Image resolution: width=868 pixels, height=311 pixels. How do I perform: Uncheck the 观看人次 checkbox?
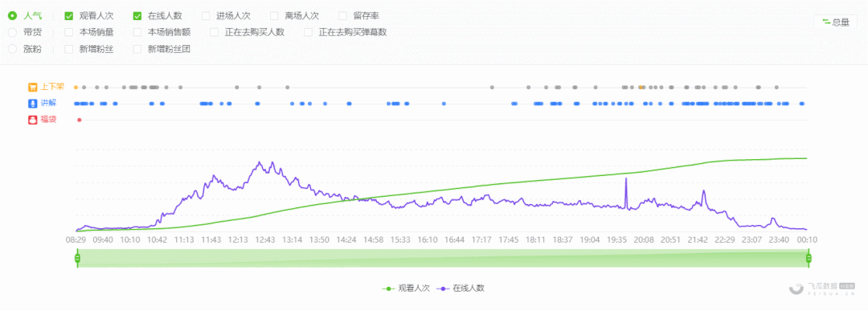[68, 16]
